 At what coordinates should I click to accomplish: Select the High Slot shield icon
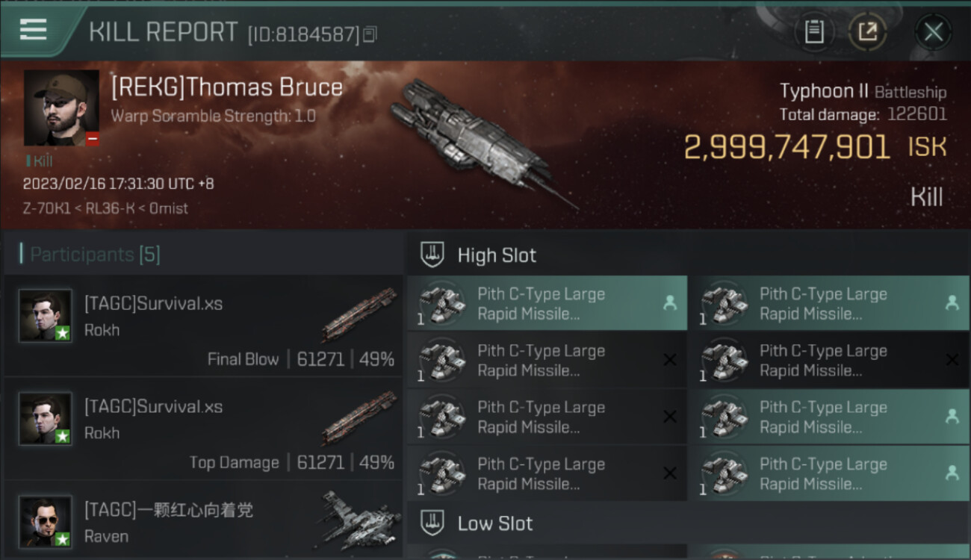coord(433,255)
